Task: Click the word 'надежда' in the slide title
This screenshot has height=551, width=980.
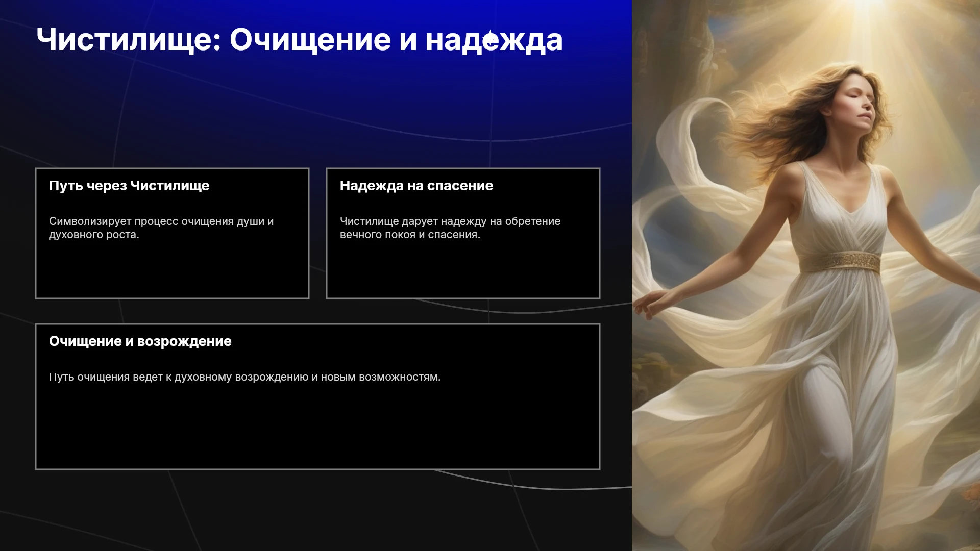Action: click(x=494, y=40)
